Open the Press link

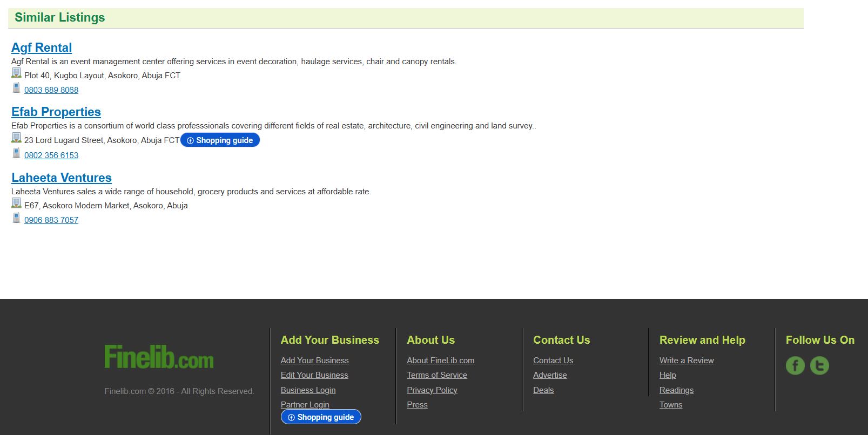pos(417,405)
